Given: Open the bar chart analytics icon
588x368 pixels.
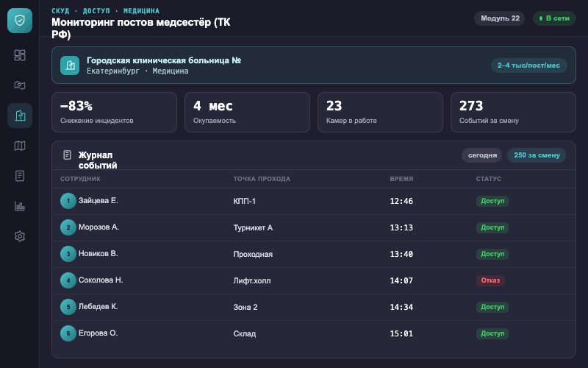Looking at the screenshot, I should pyautogui.click(x=20, y=206).
